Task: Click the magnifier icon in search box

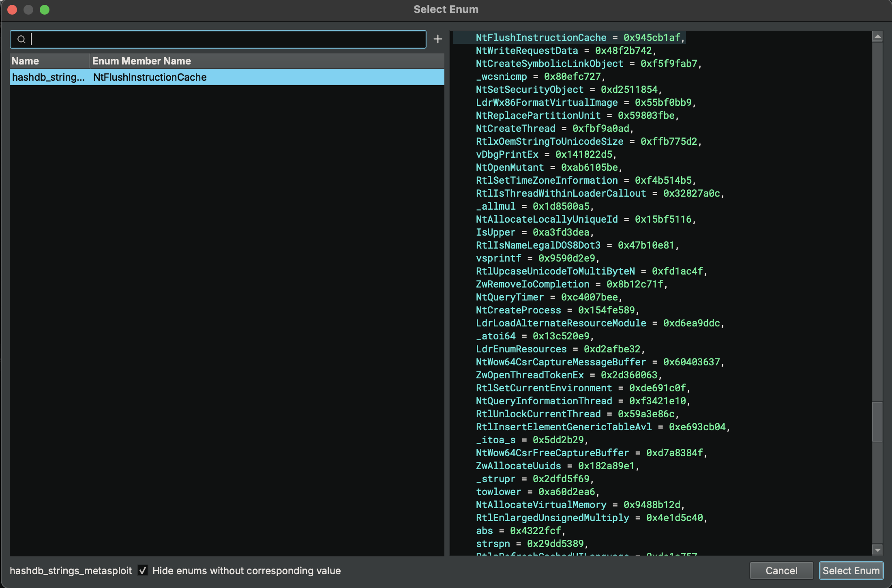Action: click(x=21, y=39)
